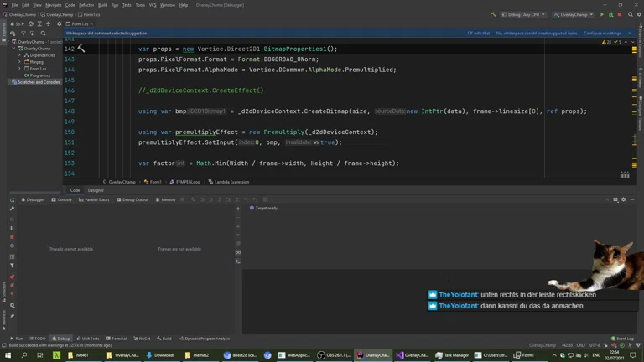
Task: Switch to the Debug Output tab
Action: 132,200
